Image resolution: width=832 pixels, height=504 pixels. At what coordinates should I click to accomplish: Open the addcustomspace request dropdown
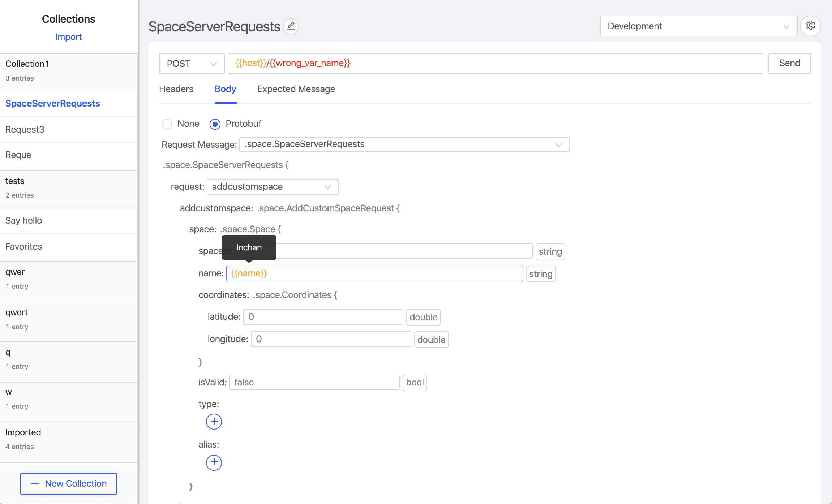click(273, 187)
